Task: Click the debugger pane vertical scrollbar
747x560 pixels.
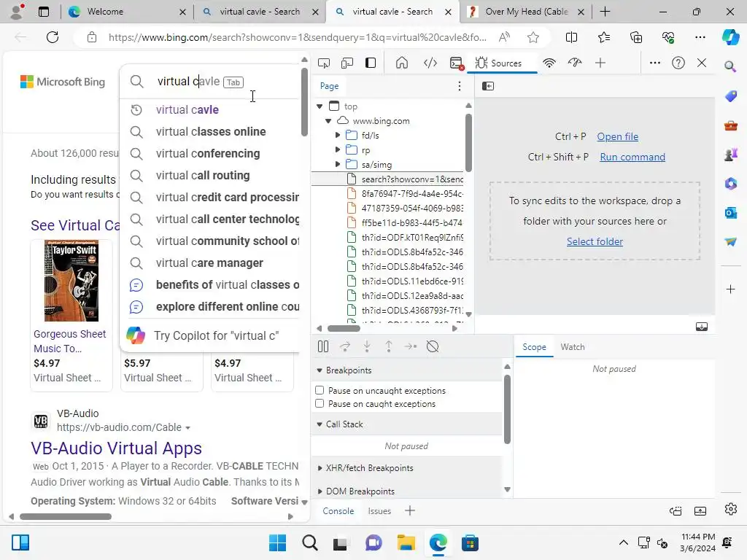Action: [x=507, y=409]
